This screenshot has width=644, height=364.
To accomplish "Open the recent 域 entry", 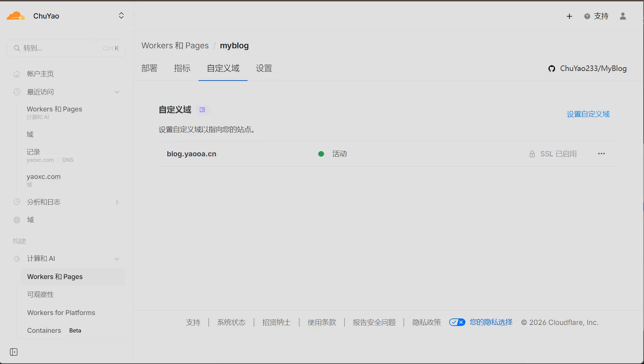I will (x=30, y=134).
